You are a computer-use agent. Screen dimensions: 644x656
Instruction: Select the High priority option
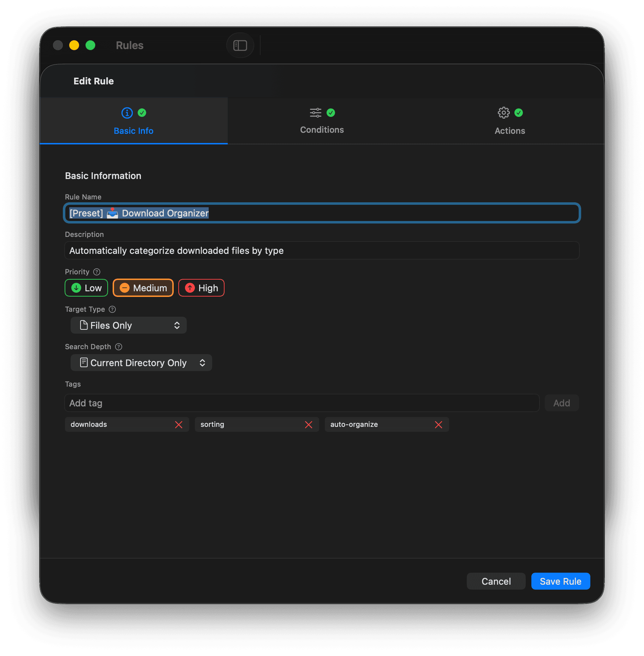tap(201, 288)
